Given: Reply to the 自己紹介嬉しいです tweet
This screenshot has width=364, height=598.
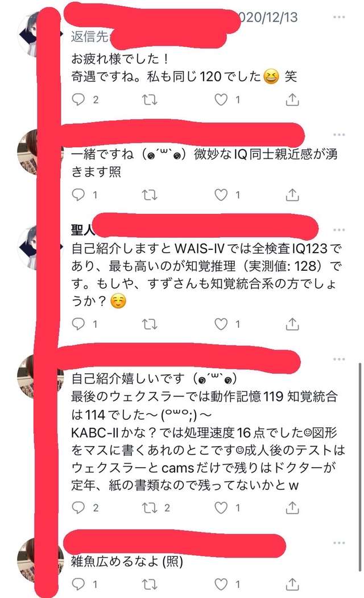Looking at the screenshot, I should pos(78,508).
